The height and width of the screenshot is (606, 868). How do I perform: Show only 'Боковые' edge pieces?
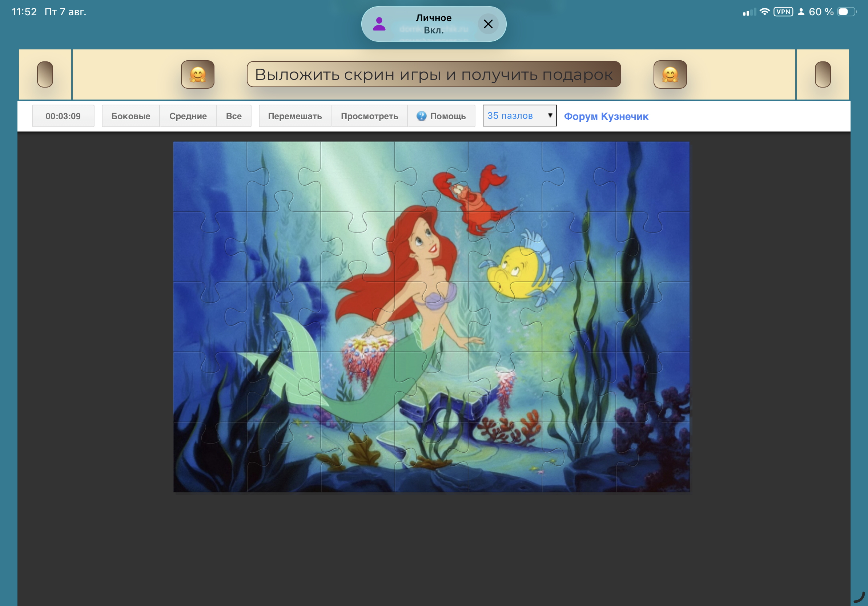[131, 116]
